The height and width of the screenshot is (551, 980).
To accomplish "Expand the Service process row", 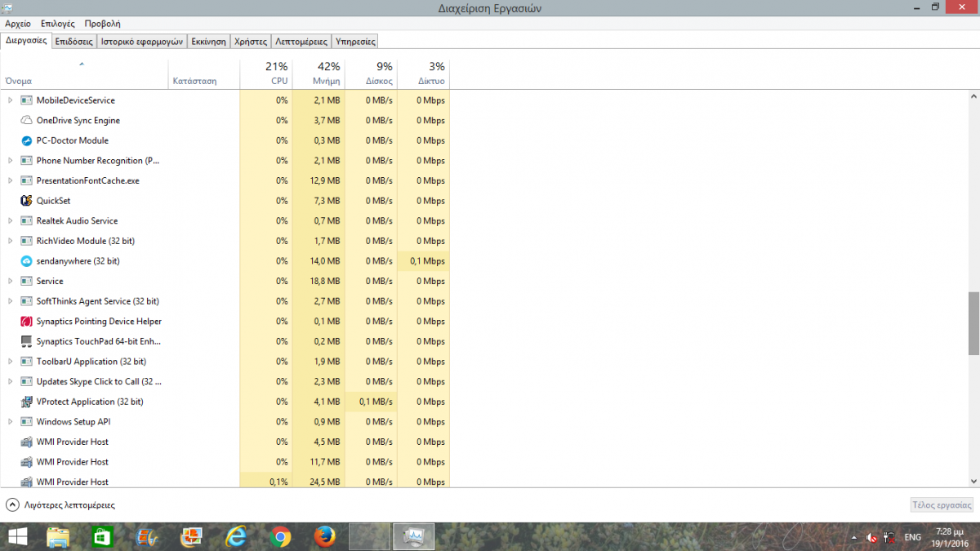I will [x=11, y=281].
